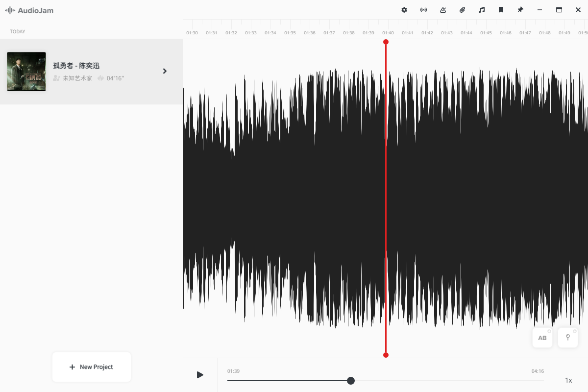
Task: Click the 04'16" duration label
Action: (116, 78)
